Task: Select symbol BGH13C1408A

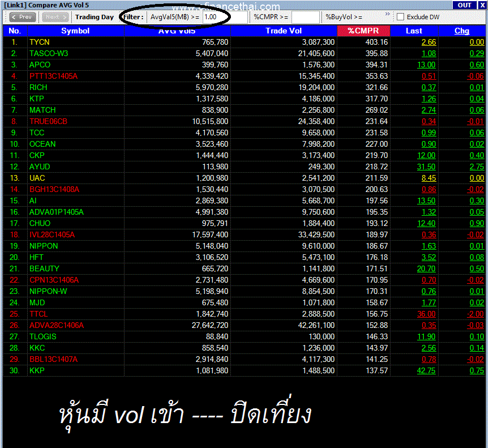Action: pos(54,189)
